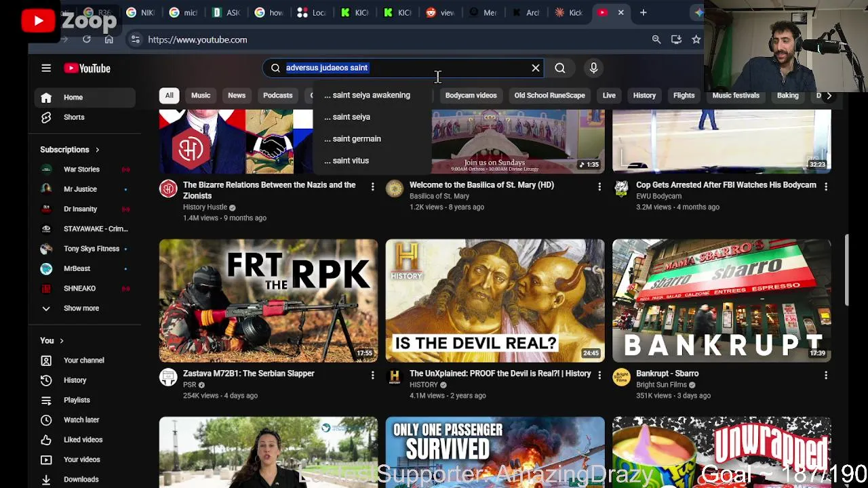Open Watch later in the sidebar
Image resolution: width=868 pixels, height=488 pixels.
pos(85,420)
